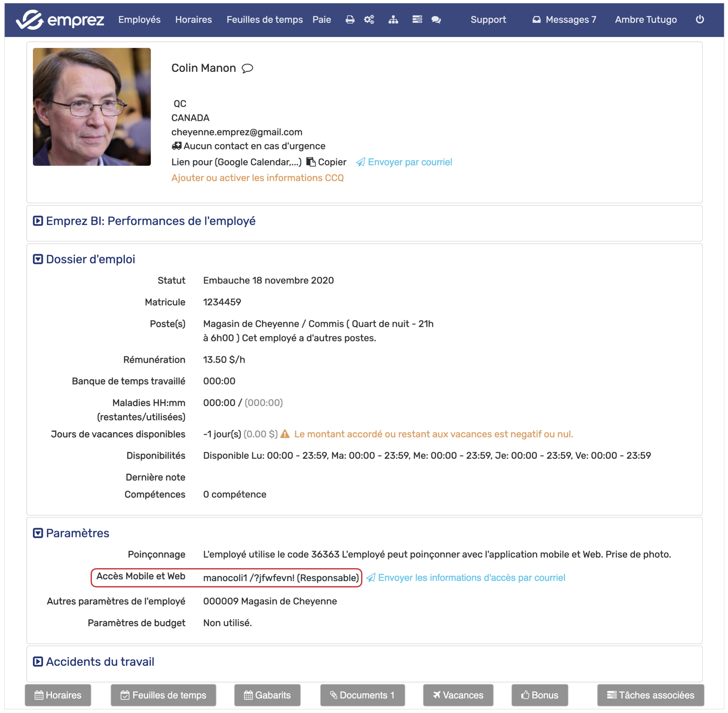Open the Employés menu
The width and height of the screenshot is (728, 713).
[139, 20]
